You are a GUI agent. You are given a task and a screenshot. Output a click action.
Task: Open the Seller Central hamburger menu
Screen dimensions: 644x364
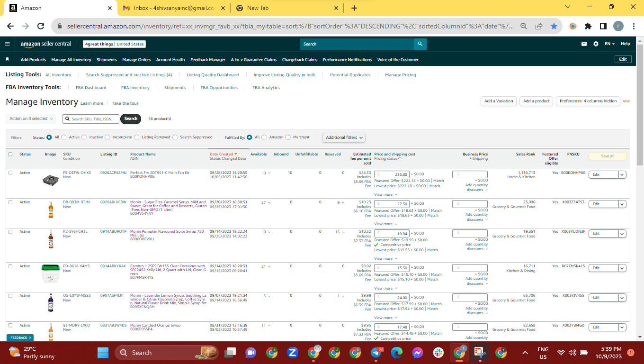click(7, 44)
